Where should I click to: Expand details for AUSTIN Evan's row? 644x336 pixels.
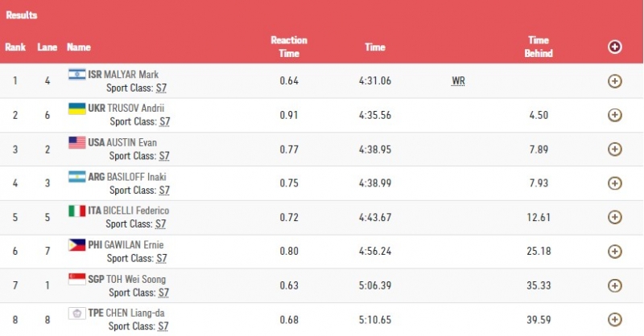coord(614,149)
